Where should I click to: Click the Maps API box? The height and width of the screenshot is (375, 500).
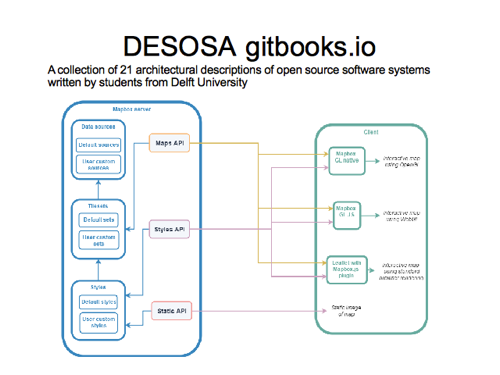(x=169, y=143)
